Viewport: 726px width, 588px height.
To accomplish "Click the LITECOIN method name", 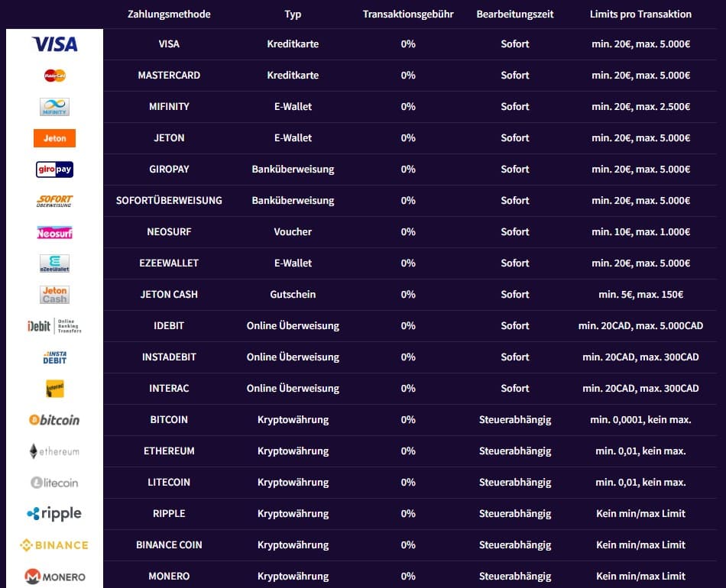I will 169,483.
